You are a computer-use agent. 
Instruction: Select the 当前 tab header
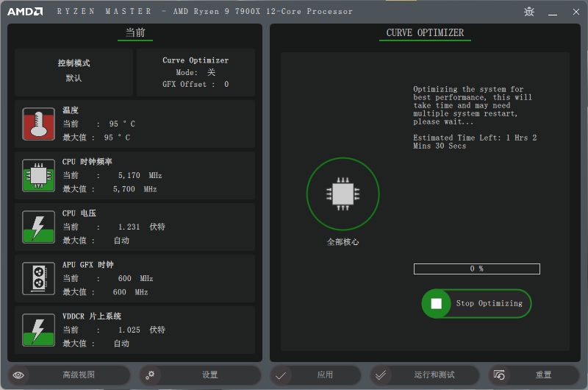(x=135, y=32)
